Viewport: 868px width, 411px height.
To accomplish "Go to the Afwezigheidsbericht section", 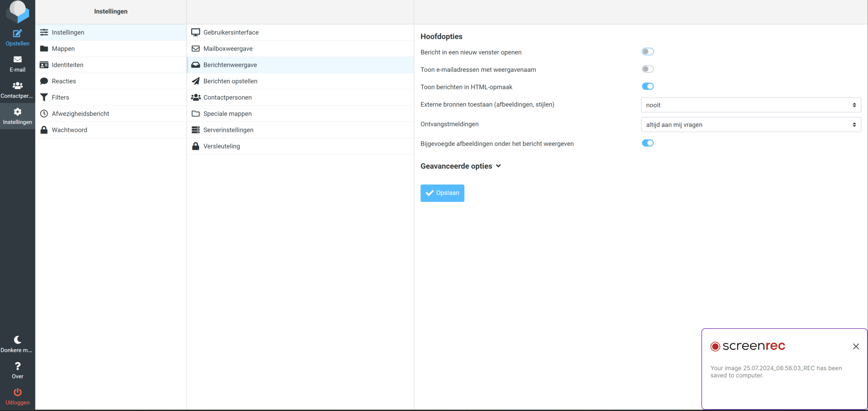I will [111, 114].
